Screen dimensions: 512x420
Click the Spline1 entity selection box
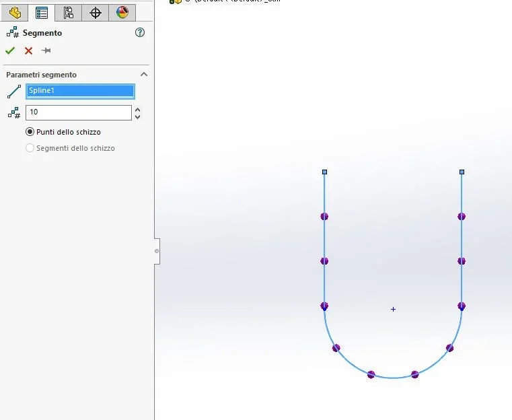(x=80, y=92)
